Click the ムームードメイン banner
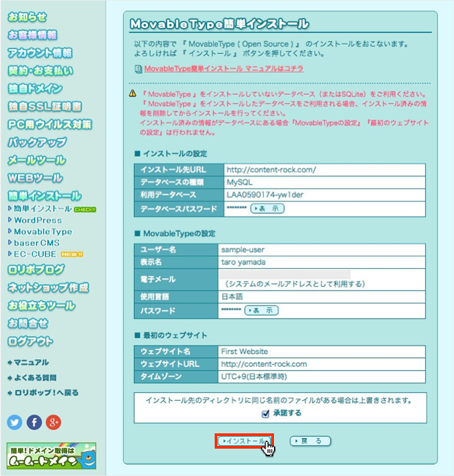The image size is (454, 476). tap(51, 455)
